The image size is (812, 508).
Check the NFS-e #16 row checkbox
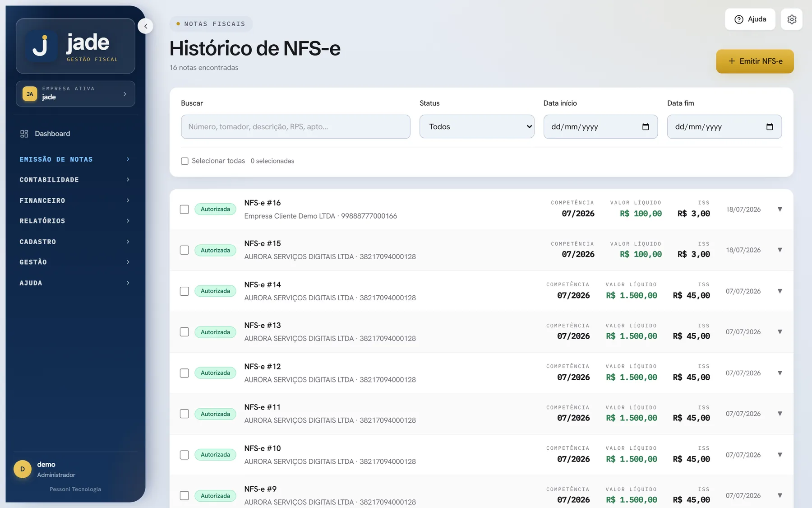pyautogui.click(x=185, y=210)
